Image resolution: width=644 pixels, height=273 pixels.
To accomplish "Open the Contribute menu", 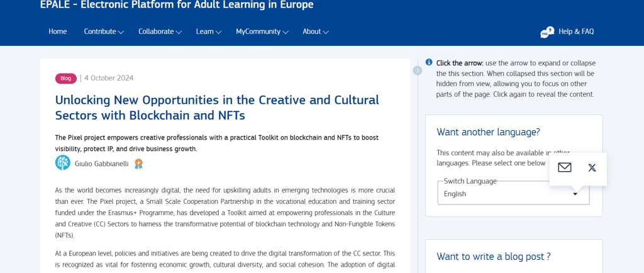I will 104,31.
